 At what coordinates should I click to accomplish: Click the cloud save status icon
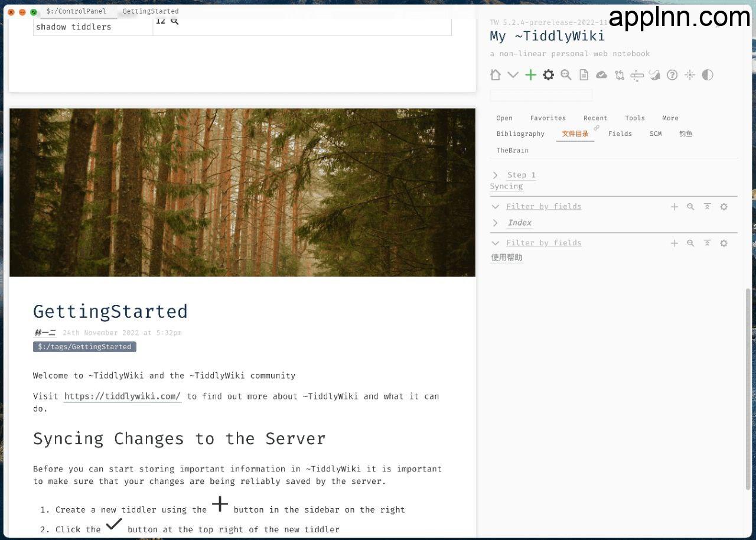(x=601, y=75)
